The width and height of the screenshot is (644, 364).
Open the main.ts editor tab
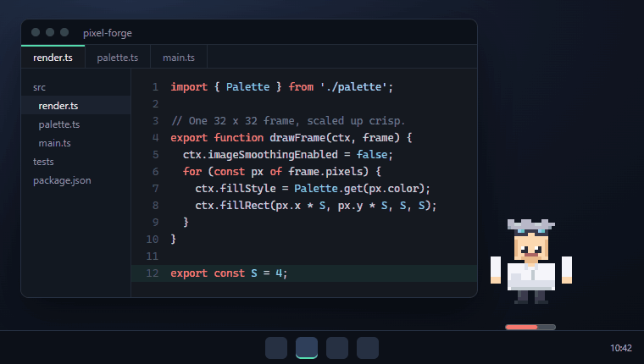[x=179, y=57]
